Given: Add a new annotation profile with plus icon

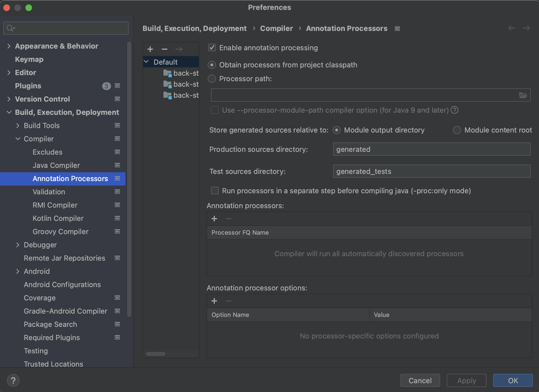Looking at the screenshot, I should [150, 49].
